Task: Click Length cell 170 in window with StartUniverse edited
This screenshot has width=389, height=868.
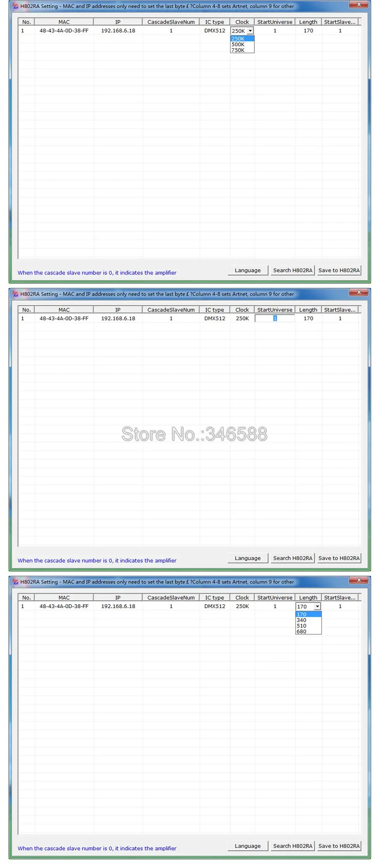Action: 308,318
